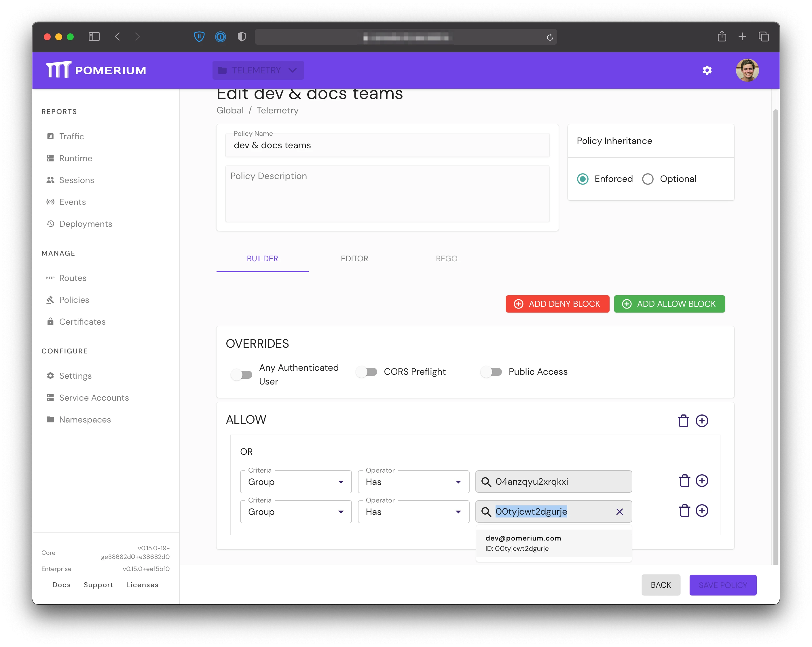Switch to the REGO tab
The image size is (812, 647).
(446, 258)
